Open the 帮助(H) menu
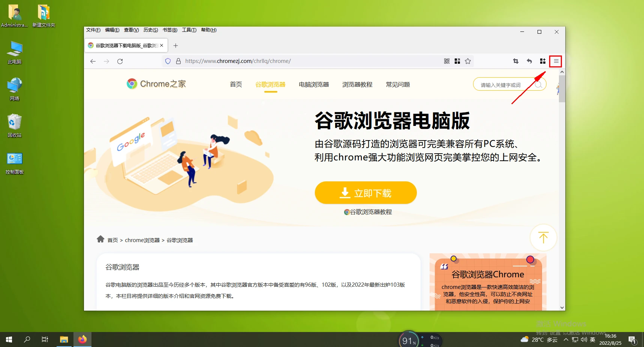Image resolution: width=644 pixels, height=347 pixels. click(209, 30)
